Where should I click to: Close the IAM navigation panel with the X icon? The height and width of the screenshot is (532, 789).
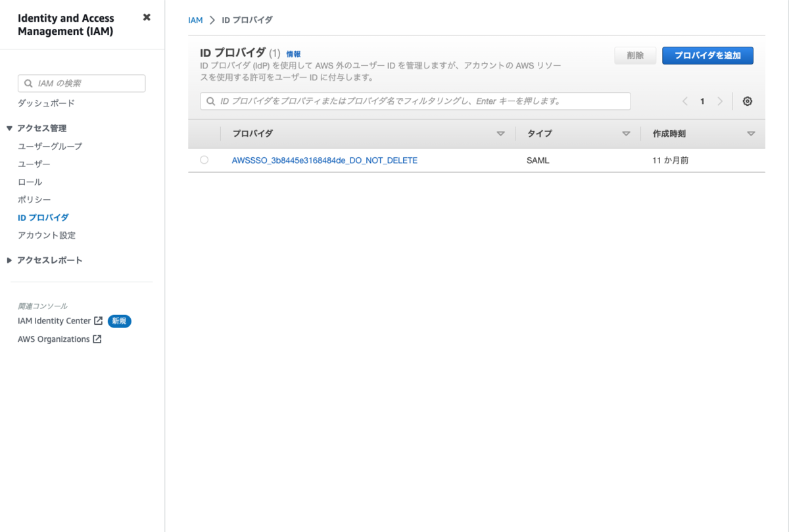146,17
